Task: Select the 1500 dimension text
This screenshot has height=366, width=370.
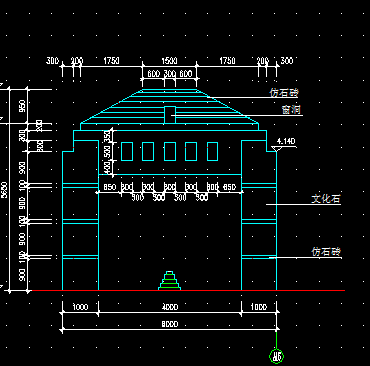Action: pyautogui.click(x=169, y=61)
